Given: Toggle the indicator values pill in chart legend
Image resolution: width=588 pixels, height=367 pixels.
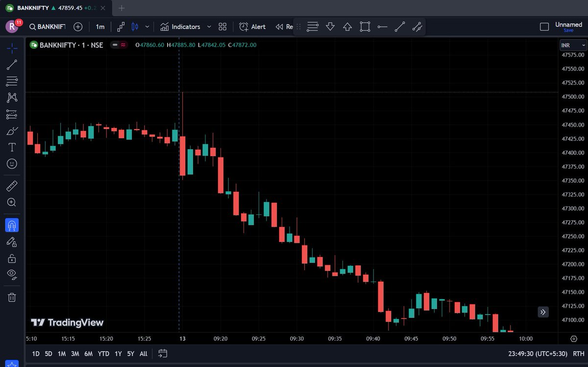Looking at the screenshot, I should tap(119, 45).
